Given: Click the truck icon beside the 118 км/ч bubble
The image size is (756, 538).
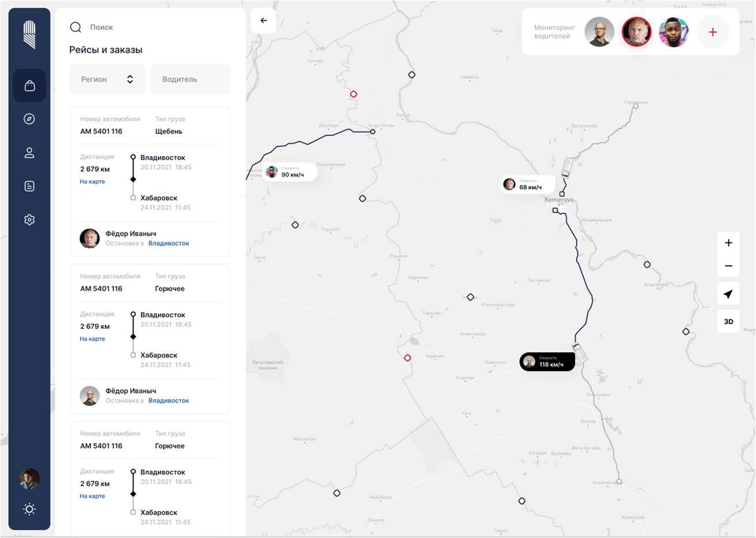Looking at the screenshot, I should (x=580, y=351).
